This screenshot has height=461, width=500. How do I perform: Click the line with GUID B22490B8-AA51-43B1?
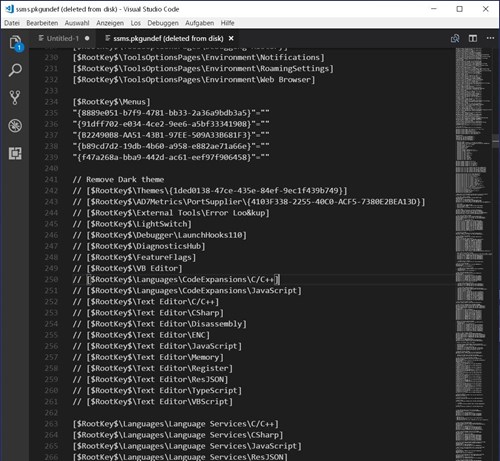[171, 135]
